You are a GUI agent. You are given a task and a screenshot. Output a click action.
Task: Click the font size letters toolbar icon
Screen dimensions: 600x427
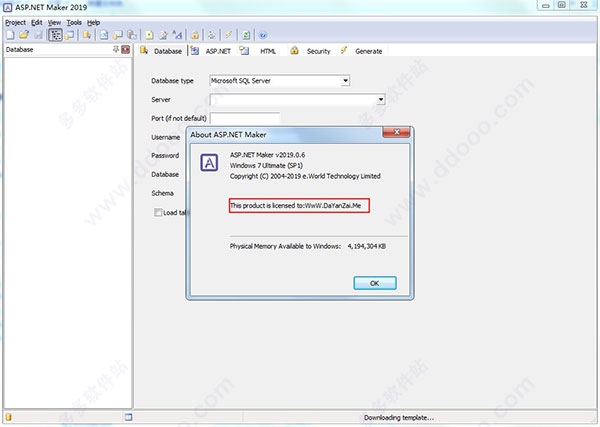click(177, 35)
